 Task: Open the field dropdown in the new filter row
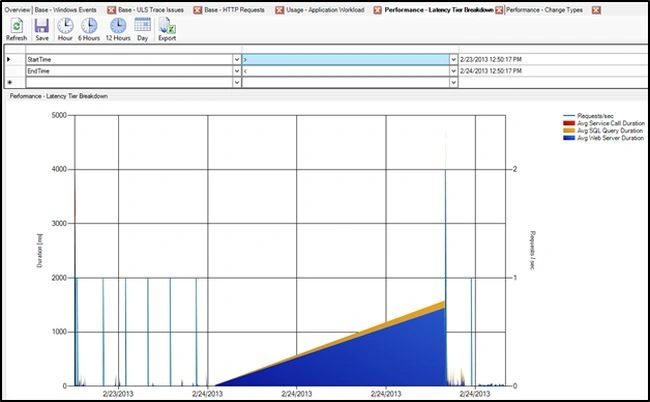pos(237,82)
